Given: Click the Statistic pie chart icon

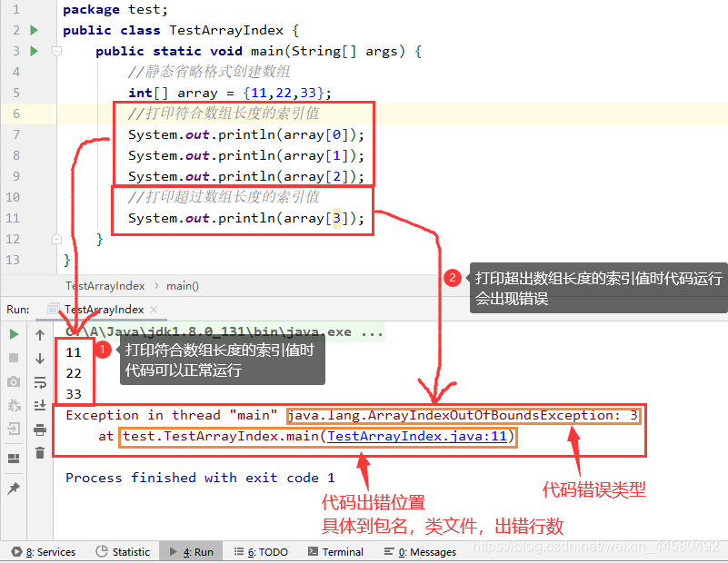Looking at the screenshot, I should [x=101, y=551].
